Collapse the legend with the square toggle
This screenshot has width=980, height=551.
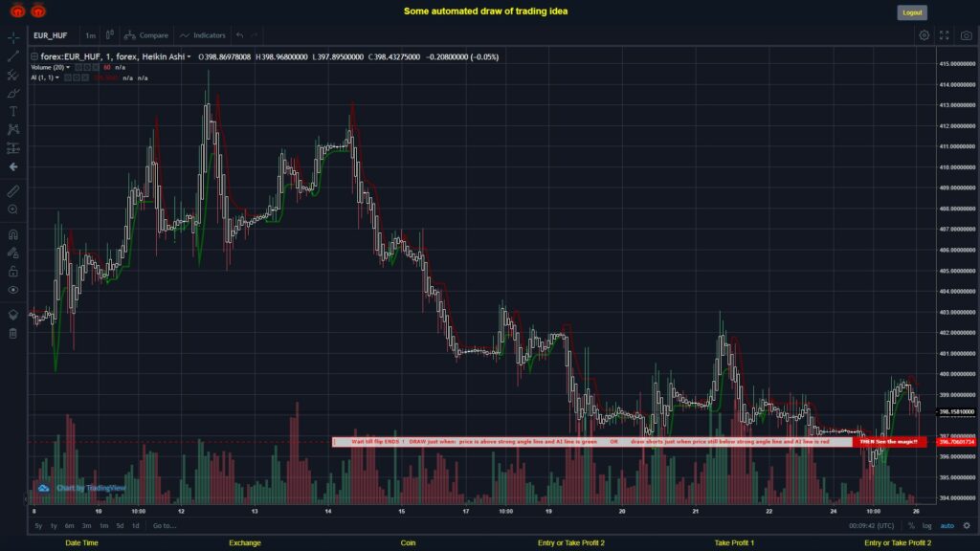[34, 56]
